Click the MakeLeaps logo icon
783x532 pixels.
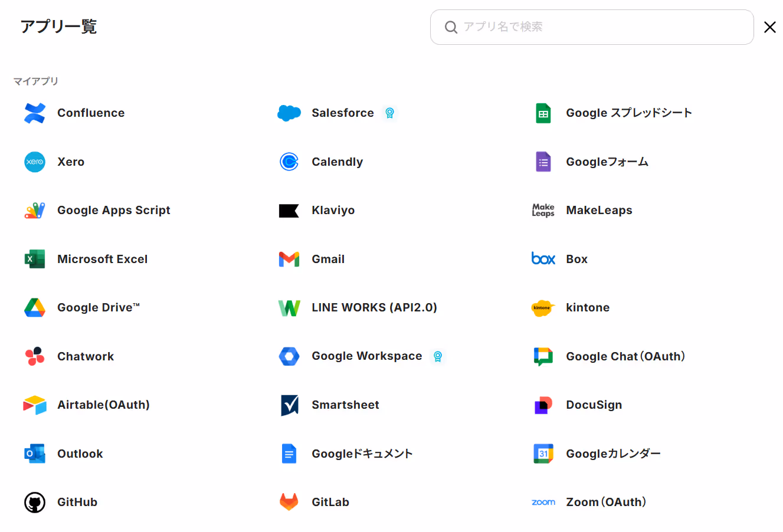(543, 211)
